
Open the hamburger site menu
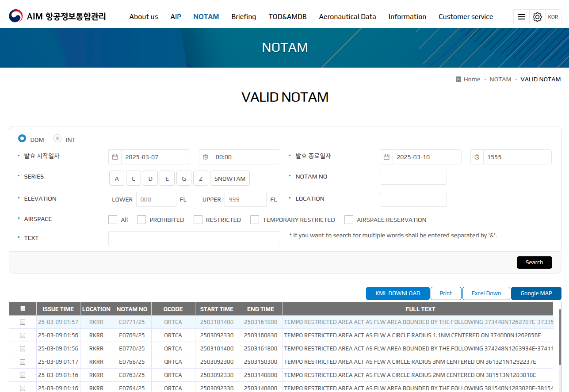pyautogui.click(x=521, y=17)
